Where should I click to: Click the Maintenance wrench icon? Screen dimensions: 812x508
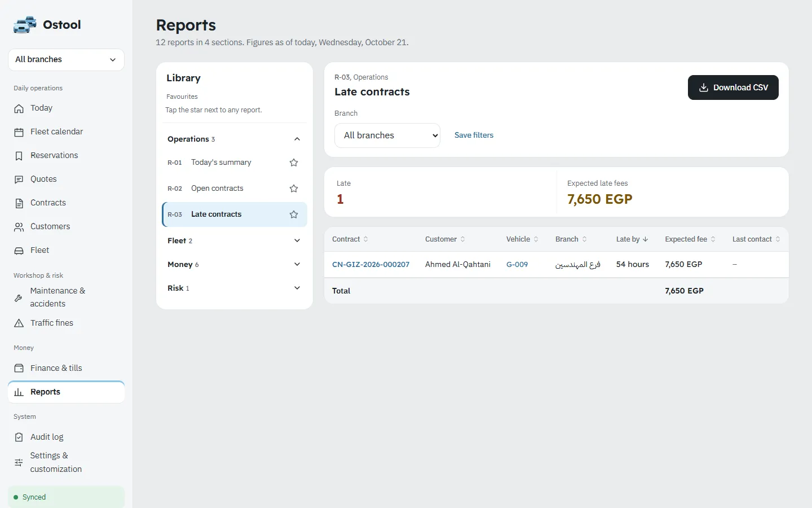pyautogui.click(x=19, y=297)
